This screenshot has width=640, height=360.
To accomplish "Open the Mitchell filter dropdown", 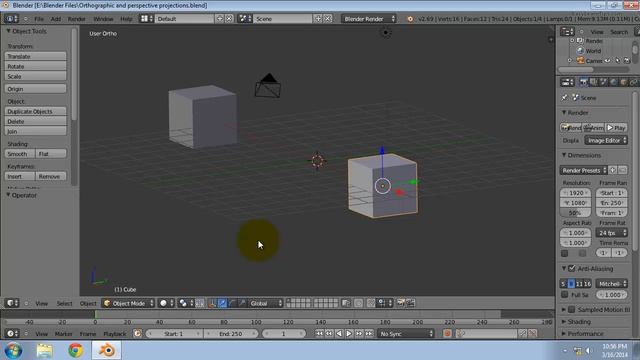I will pos(611,284).
